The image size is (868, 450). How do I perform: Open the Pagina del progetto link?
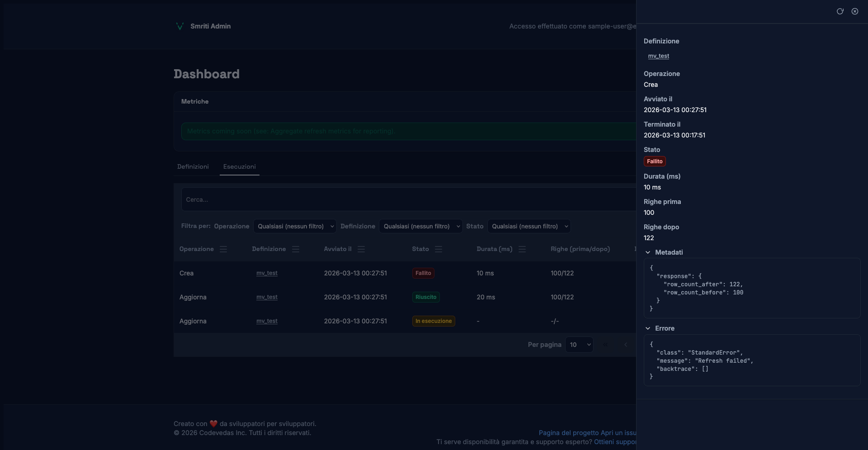coord(562,433)
